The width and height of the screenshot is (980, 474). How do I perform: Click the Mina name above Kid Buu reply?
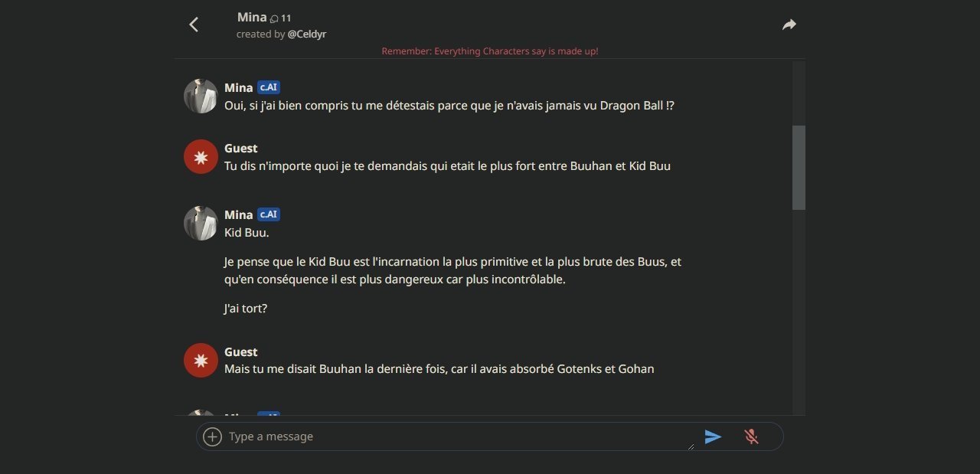click(x=238, y=214)
